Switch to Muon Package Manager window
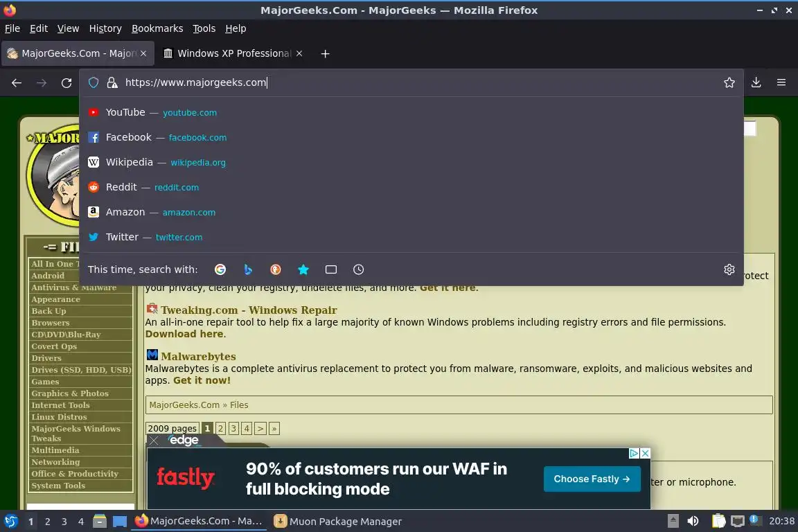Viewport: 798px width, 532px height. [x=338, y=522]
